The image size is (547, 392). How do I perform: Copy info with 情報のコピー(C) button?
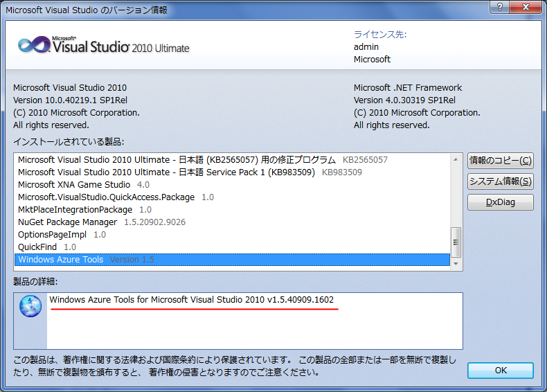[x=500, y=161]
